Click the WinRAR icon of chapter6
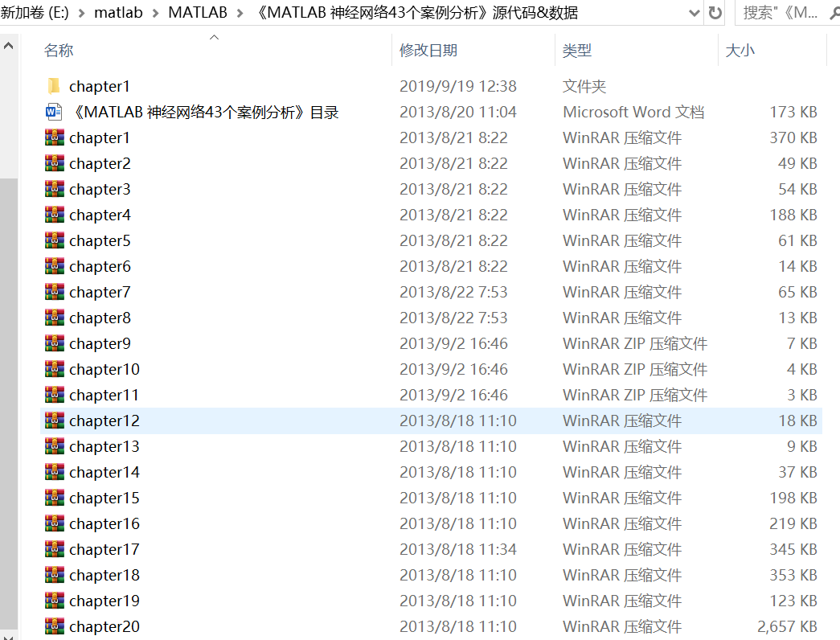The height and width of the screenshot is (640, 840). click(55, 266)
